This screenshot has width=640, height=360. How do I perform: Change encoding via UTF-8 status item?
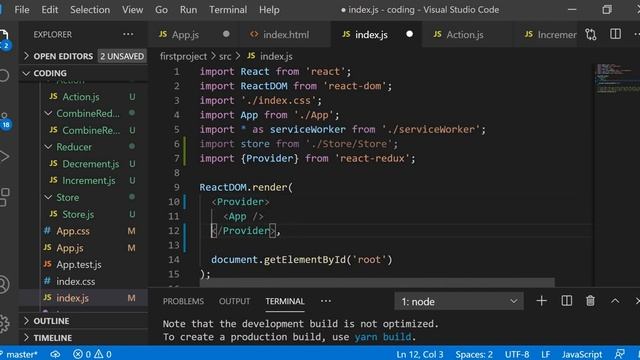click(517, 354)
